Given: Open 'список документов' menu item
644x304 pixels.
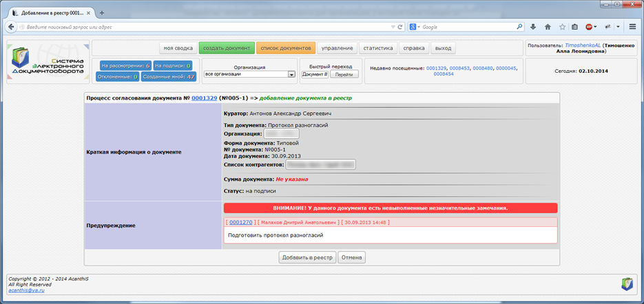Looking at the screenshot, I should tap(286, 48).
